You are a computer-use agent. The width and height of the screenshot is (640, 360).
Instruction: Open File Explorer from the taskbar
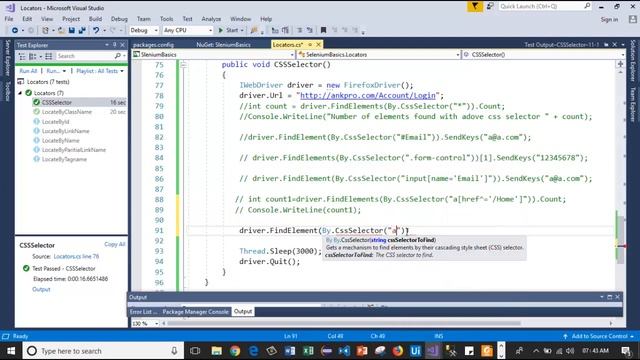coord(216,351)
